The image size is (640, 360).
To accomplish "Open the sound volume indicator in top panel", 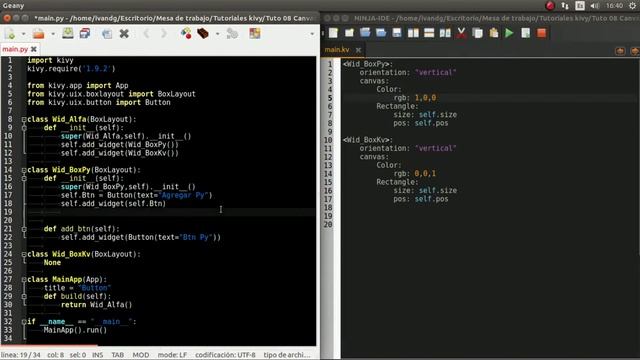I will click(595, 6).
